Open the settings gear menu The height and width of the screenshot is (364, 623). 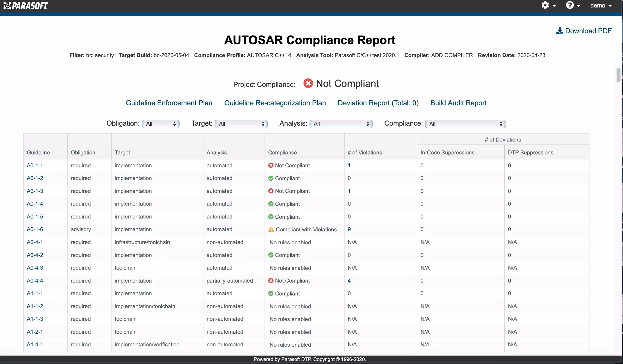[x=548, y=5]
